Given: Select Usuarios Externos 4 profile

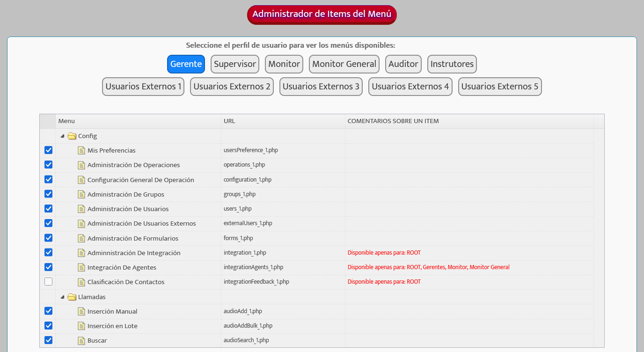Looking at the screenshot, I should [x=410, y=87].
